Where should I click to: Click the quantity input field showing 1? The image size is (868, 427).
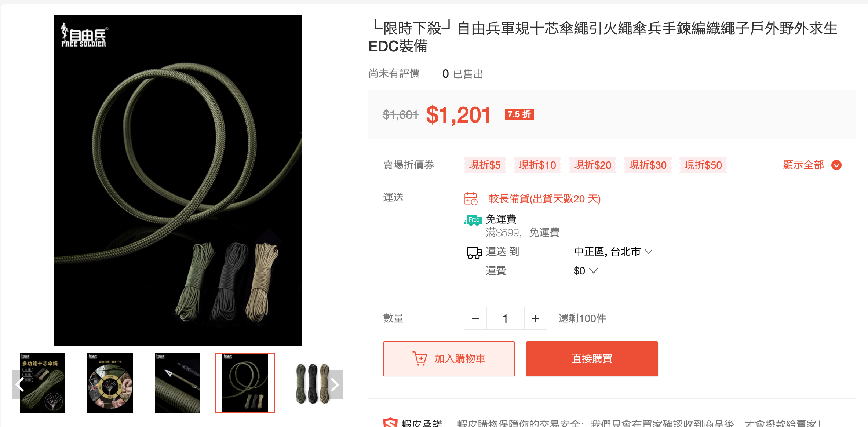(506, 318)
